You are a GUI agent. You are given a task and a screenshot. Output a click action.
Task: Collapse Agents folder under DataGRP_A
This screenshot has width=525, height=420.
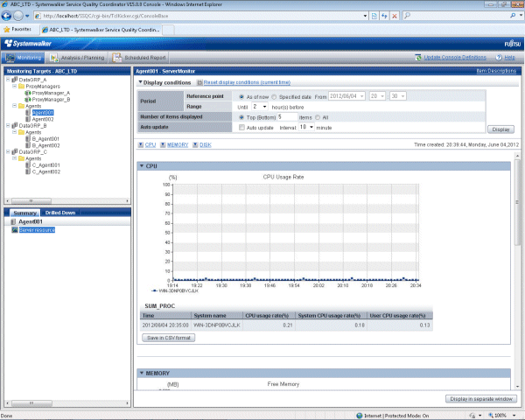pos(14,106)
